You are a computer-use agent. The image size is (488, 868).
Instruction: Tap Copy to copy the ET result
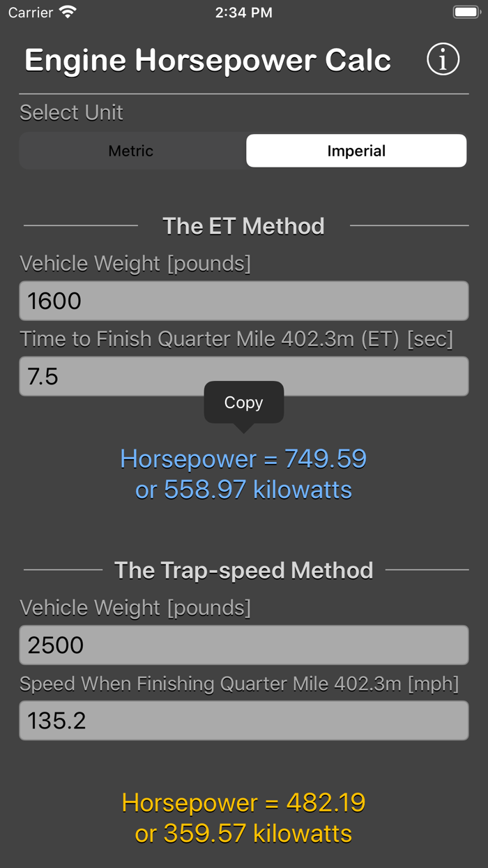coord(244,403)
